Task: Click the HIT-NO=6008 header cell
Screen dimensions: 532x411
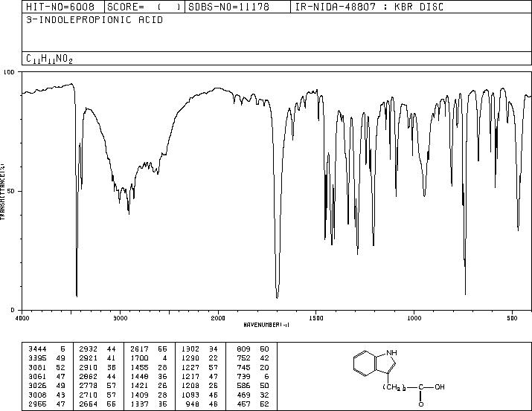Action: [x=60, y=7]
